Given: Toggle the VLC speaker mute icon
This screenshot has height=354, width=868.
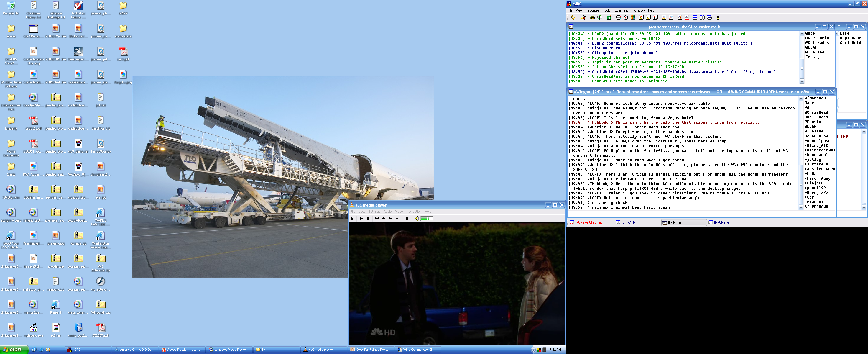Looking at the screenshot, I should point(417,219).
